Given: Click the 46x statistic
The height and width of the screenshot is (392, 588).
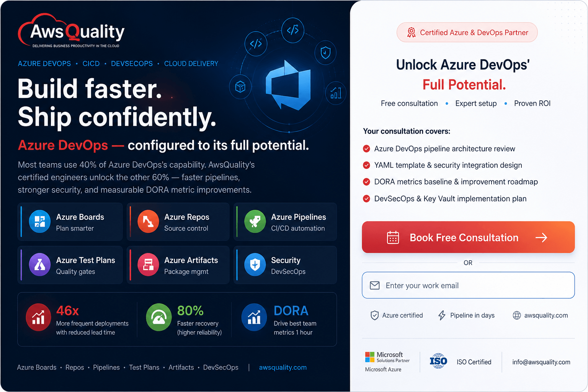Looking at the screenshot, I should click(67, 310).
